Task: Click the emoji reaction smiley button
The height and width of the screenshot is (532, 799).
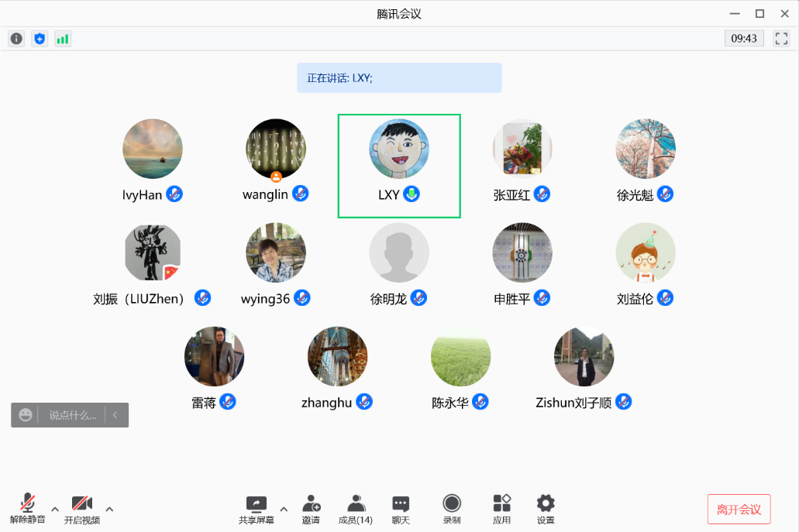Action: tap(26, 415)
